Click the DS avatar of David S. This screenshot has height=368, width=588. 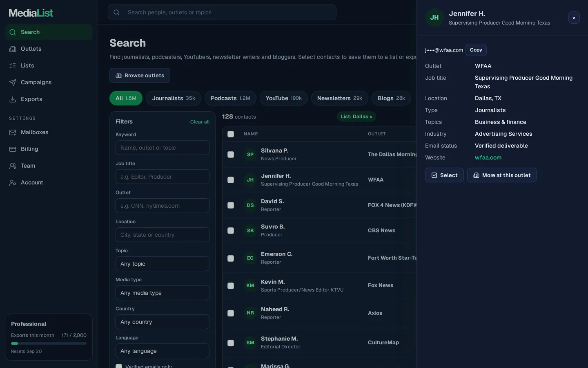[x=250, y=205]
